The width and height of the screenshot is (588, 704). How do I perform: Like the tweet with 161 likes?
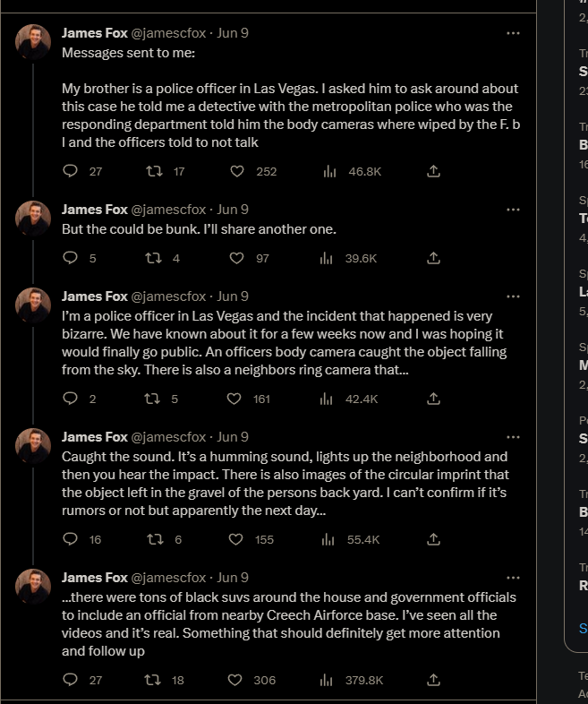pyautogui.click(x=237, y=399)
